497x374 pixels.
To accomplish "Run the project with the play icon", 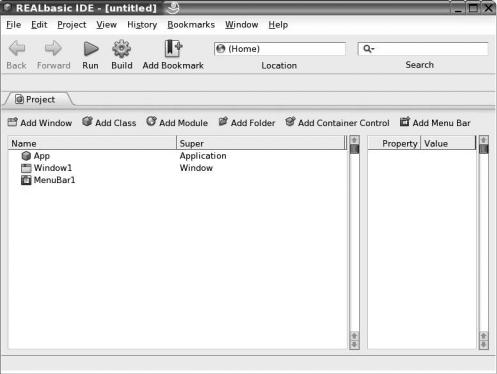I will pos(90,49).
